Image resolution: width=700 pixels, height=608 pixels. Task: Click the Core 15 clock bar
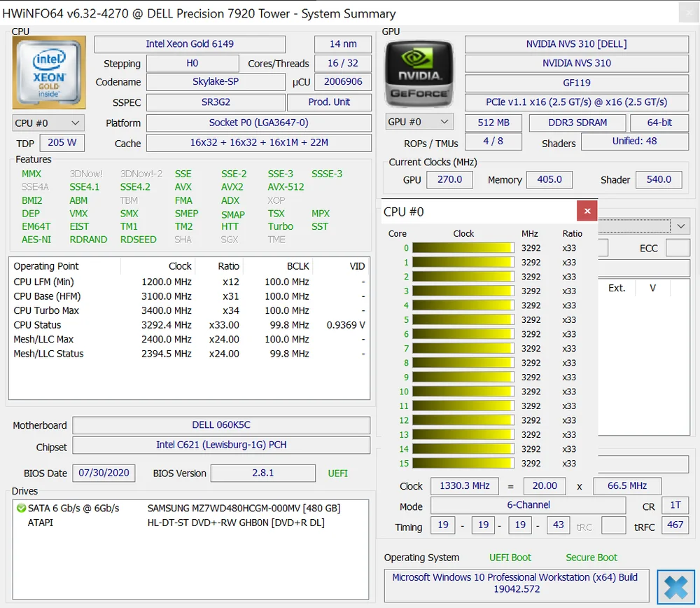click(x=463, y=463)
